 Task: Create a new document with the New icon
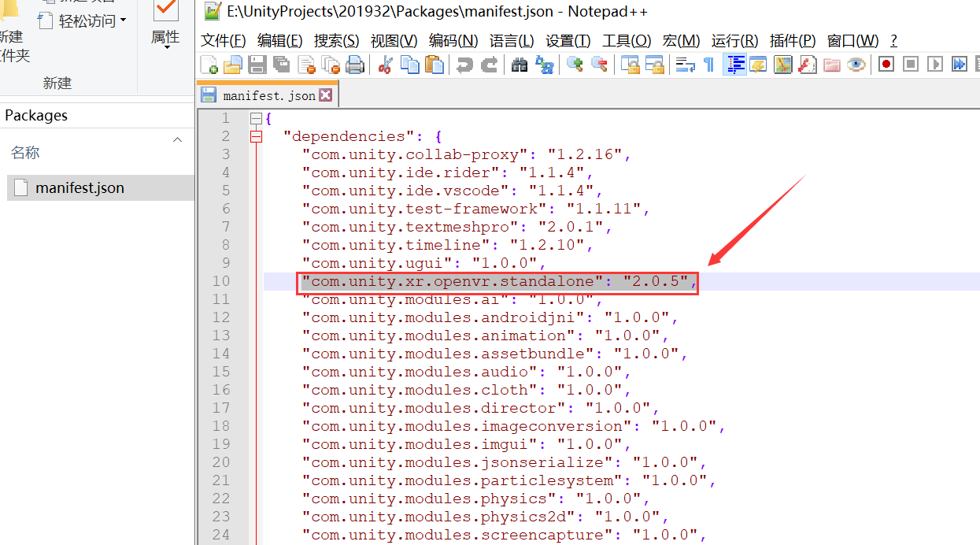click(209, 65)
